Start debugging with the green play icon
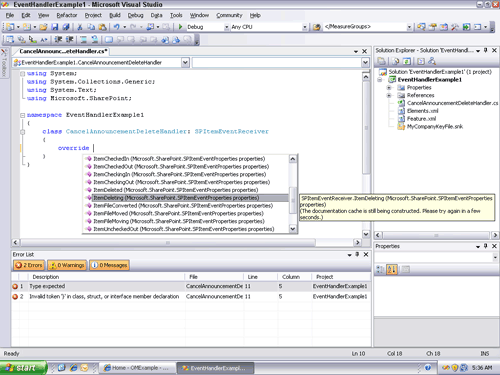The width and height of the screenshot is (500, 375). click(x=180, y=27)
